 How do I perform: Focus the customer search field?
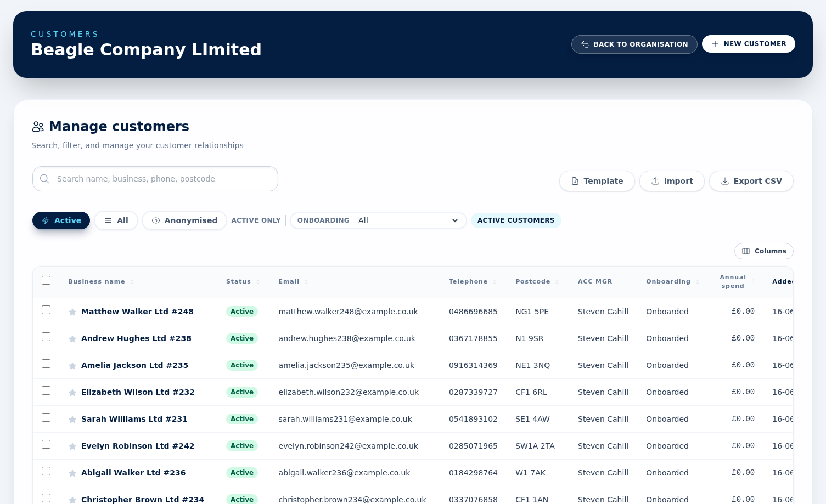155,179
